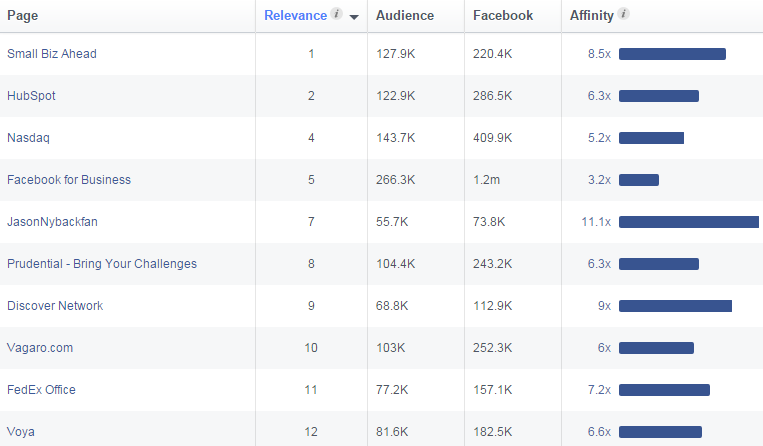Screen dimensions: 763x446
Task: Sort by the Affinity column header
Action: tap(592, 16)
